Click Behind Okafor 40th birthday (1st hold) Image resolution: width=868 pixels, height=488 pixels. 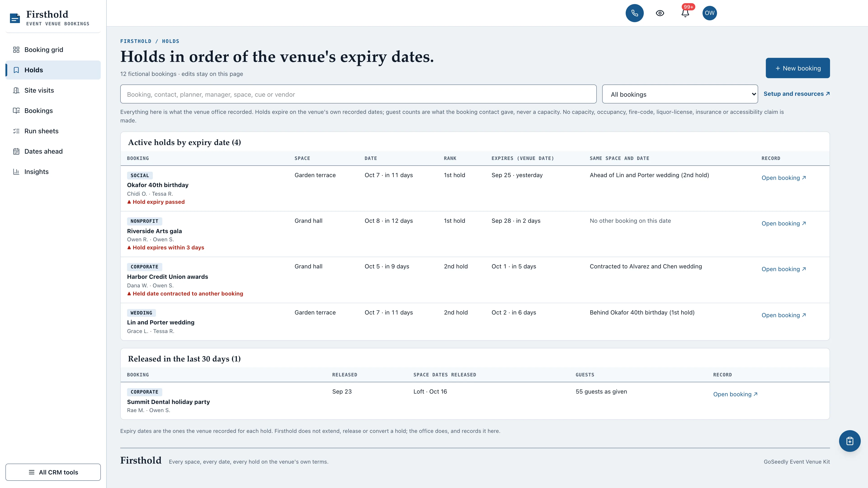tap(642, 312)
